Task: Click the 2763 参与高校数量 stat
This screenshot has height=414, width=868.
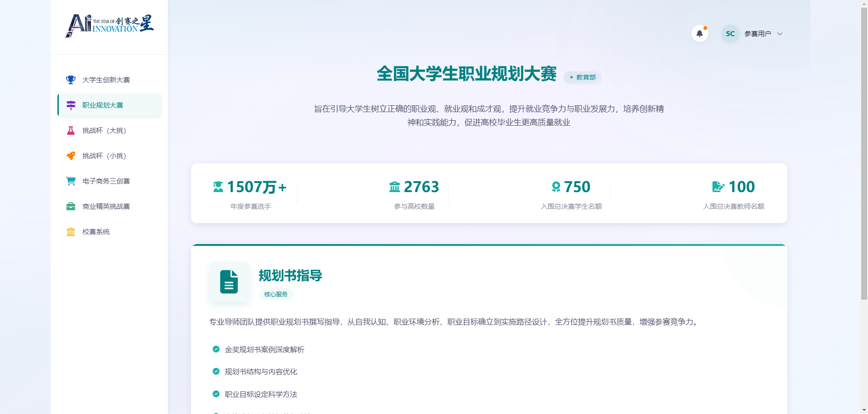Action: click(x=414, y=193)
